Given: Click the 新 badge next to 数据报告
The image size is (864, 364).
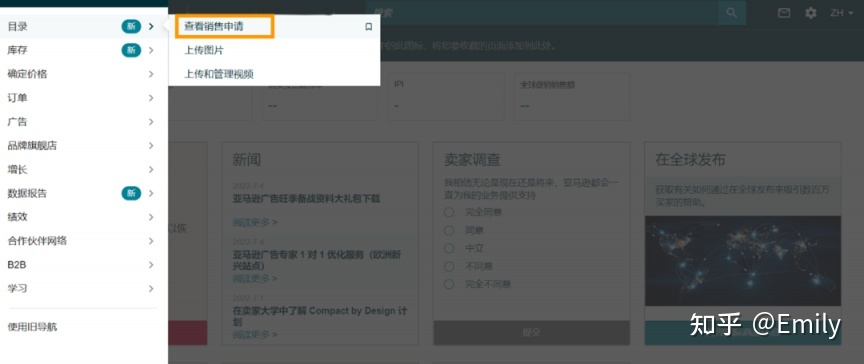Looking at the screenshot, I should [x=131, y=193].
